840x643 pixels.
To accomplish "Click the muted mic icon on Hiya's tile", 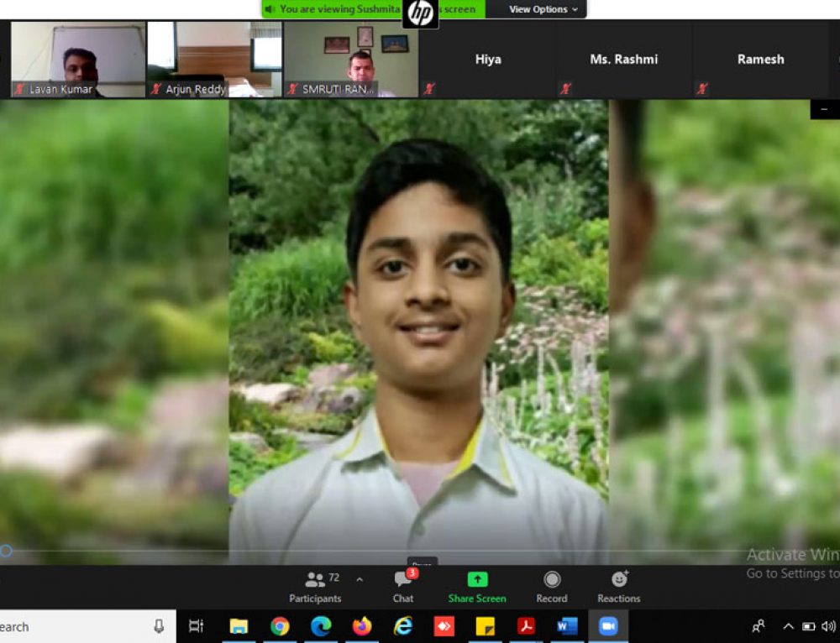I will (x=429, y=89).
